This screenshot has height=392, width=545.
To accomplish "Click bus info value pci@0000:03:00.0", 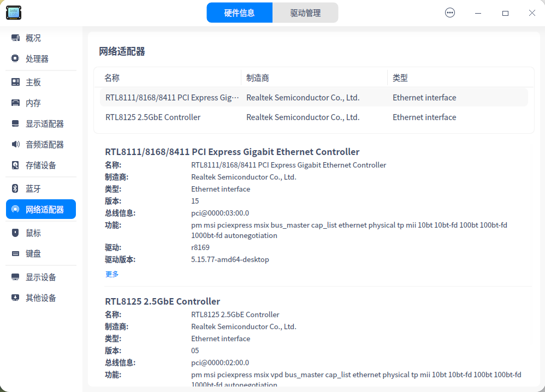I will point(220,213).
